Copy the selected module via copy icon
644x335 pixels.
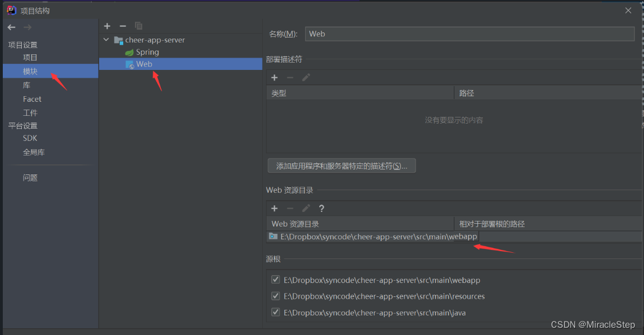pyautogui.click(x=138, y=26)
